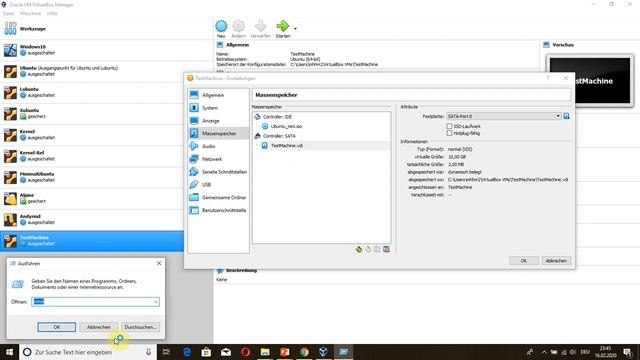Click the Verwerfen toolbar button
The height and width of the screenshot is (360, 640).
tap(260, 29)
